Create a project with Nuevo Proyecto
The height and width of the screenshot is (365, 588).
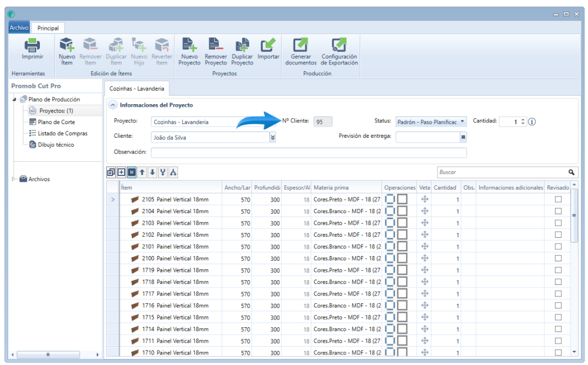click(190, 45)
